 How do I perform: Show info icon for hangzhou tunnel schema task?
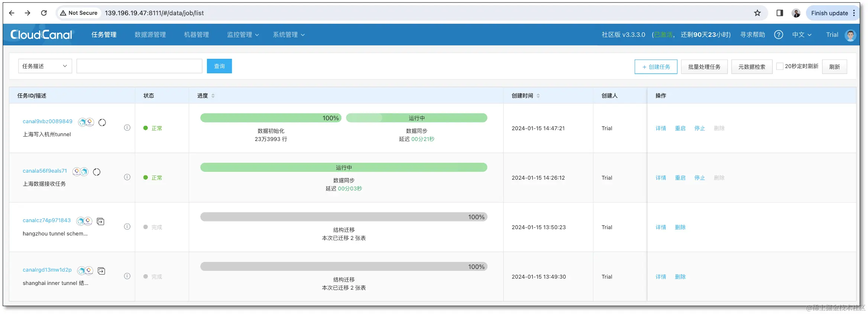(x=127, y=227)
